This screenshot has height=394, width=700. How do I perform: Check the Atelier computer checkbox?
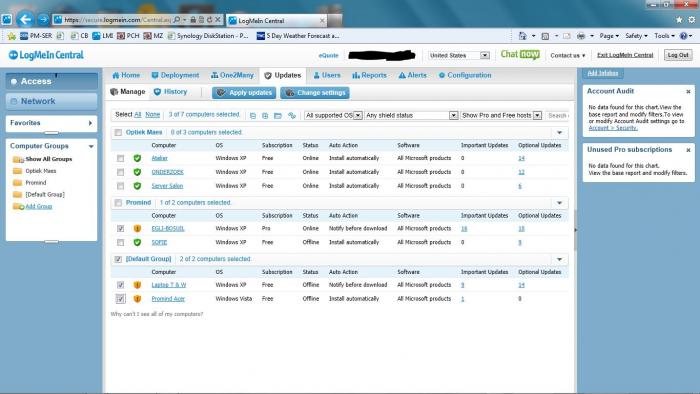pos(121,158)
